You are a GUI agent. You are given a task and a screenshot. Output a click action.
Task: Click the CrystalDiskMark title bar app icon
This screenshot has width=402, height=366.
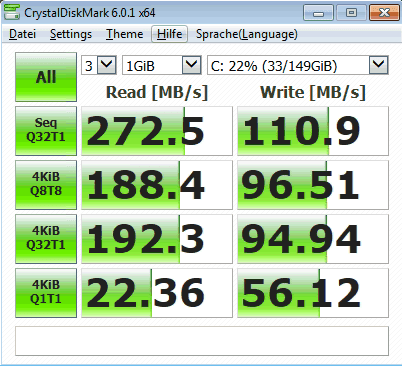[x=11, y=13]
